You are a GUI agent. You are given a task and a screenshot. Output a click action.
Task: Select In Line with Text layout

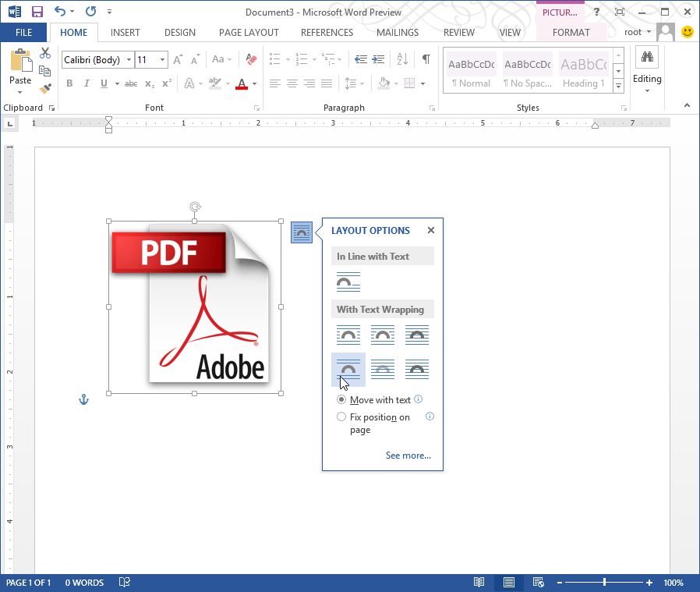348,282
